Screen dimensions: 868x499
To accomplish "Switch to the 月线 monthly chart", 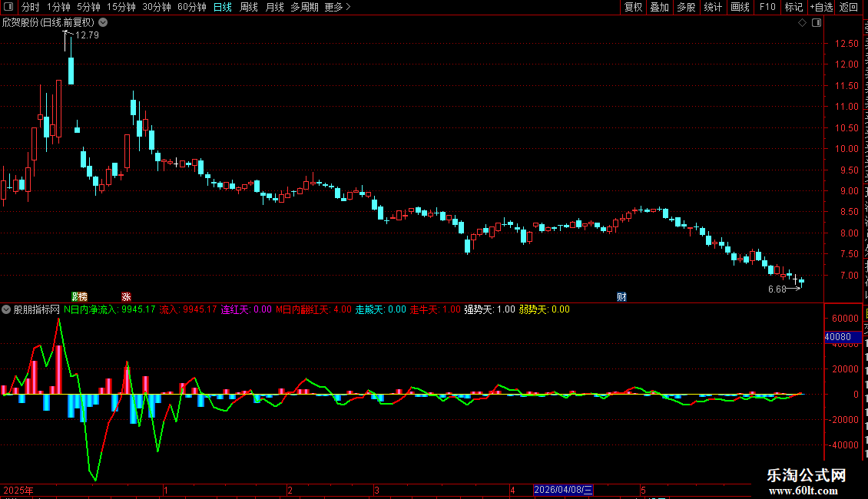I will (x=274, y=7).
